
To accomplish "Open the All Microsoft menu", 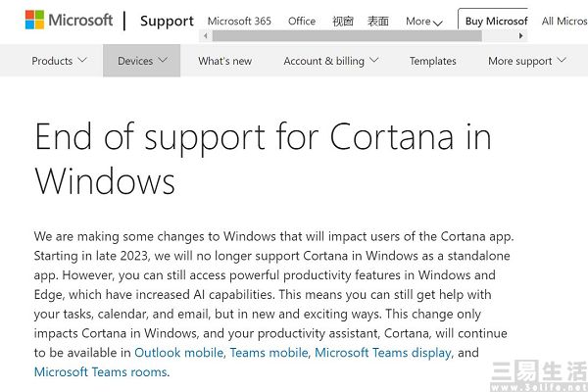I will point(564,21).
